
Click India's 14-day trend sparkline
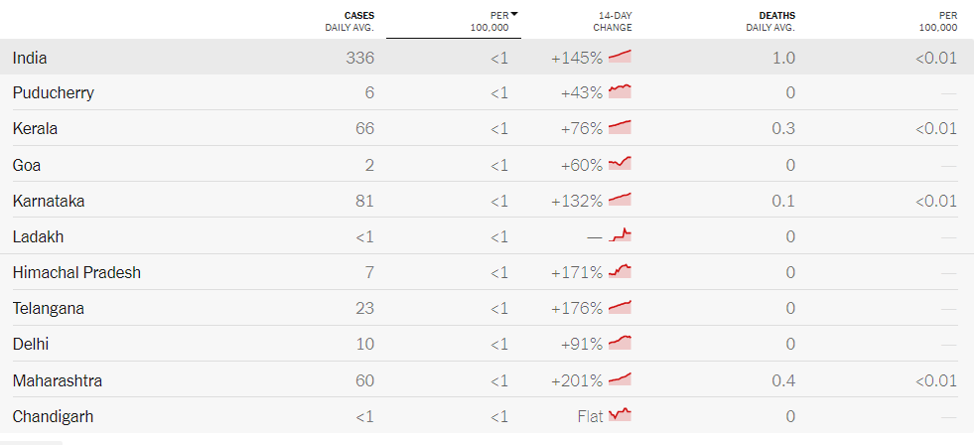pyautogui.click(x=620, y=57)
